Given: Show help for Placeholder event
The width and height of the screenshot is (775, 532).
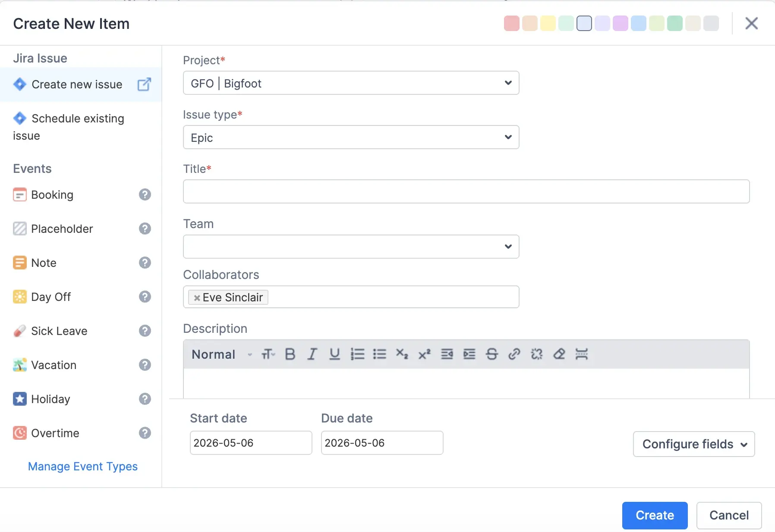Looking at the screenshot, I should coord(145,228).
